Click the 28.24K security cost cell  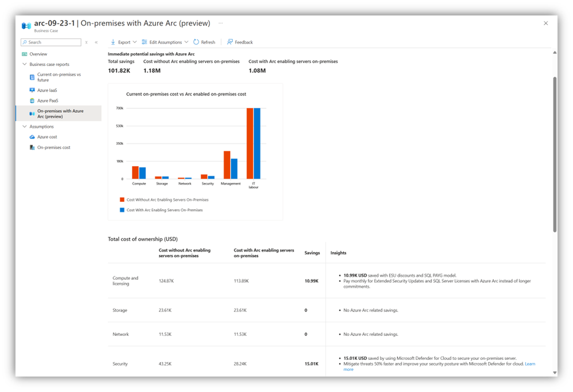coord(240,364)
